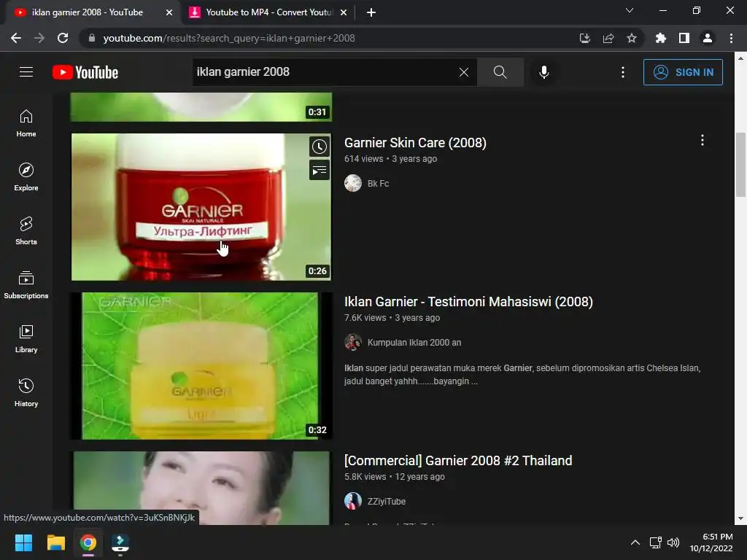Screen dimensions: 747x560
Task: Open History in the sidebar
Action: [x=26, y=393]
